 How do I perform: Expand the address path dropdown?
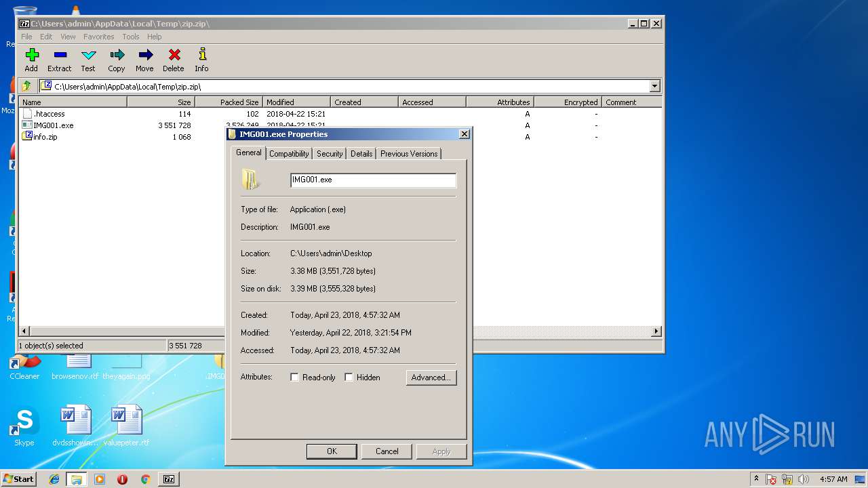point(654,86)
